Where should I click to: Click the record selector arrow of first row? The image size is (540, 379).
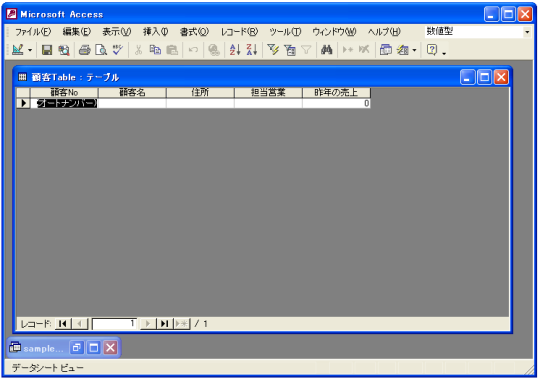pyautogui.click(x=23, y=103)
